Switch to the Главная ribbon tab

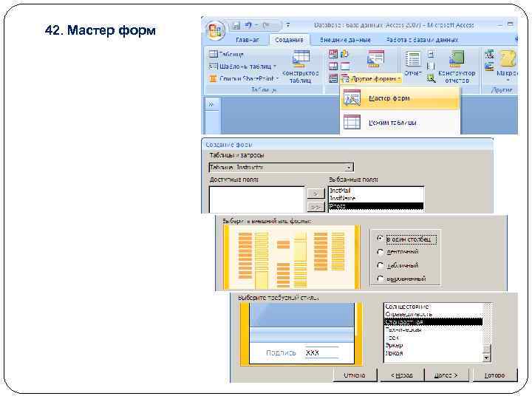[x=247, y=40]
